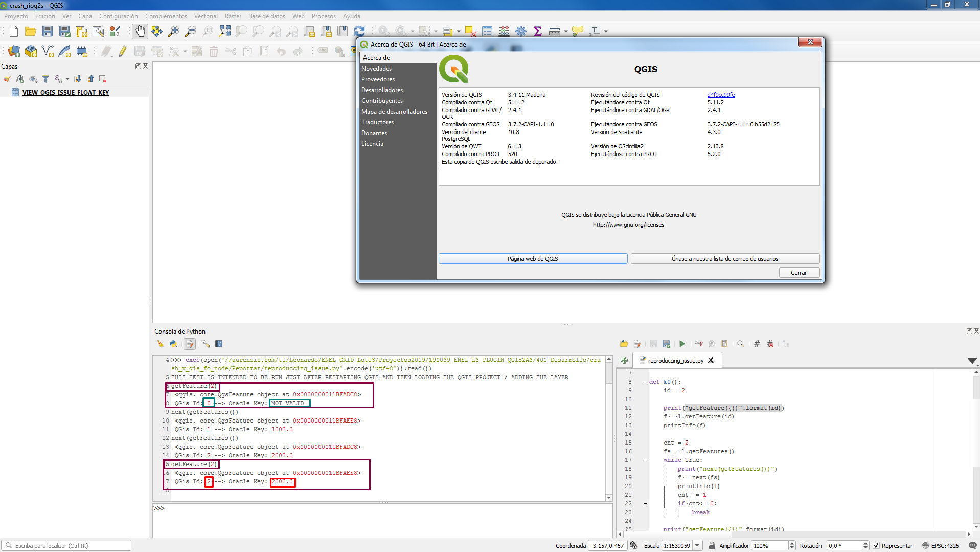Open log messages speech bubble icon
Screen dimensions: 980x552
click(x=973, y=546)
